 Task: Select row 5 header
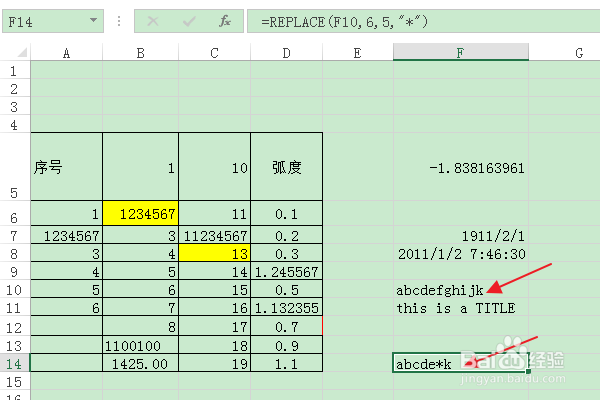click(15, 167)
